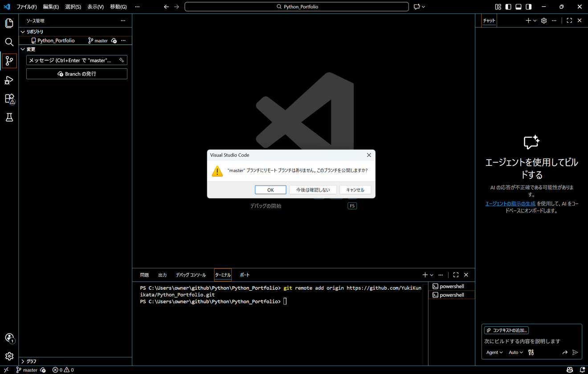Open the Search view in activity bar
Image resolution: width=588 pixels, height=374 pixels.
(9, 42)
